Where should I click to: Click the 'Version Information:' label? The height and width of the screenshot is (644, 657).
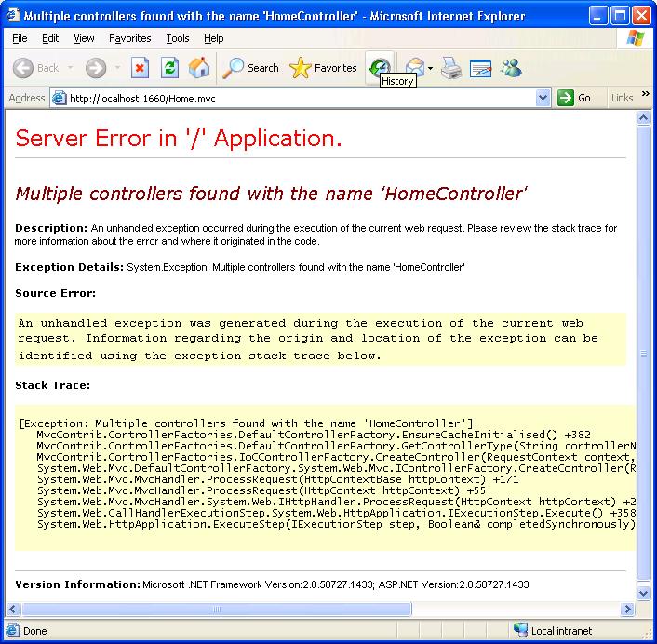pos(77,584)
